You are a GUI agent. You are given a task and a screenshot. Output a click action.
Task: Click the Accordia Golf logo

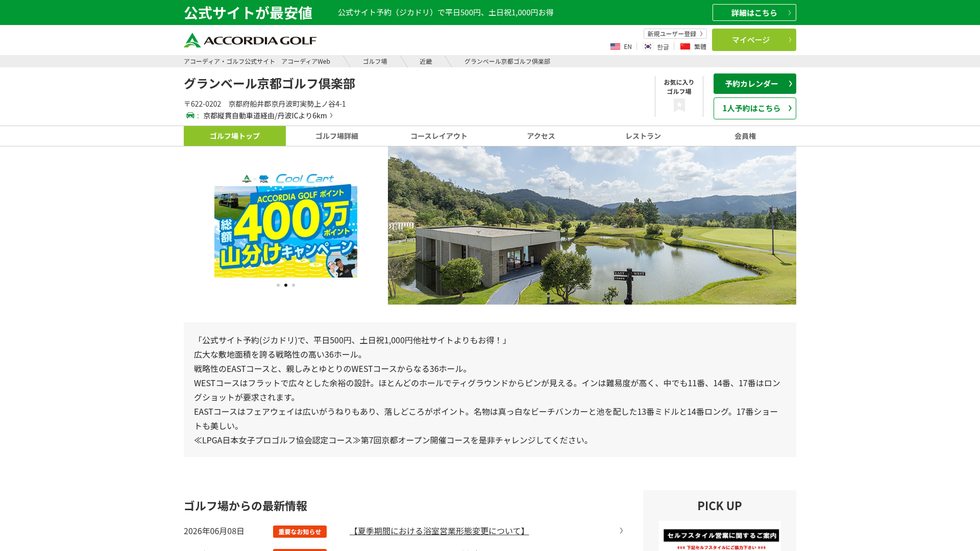coord(250,40)
